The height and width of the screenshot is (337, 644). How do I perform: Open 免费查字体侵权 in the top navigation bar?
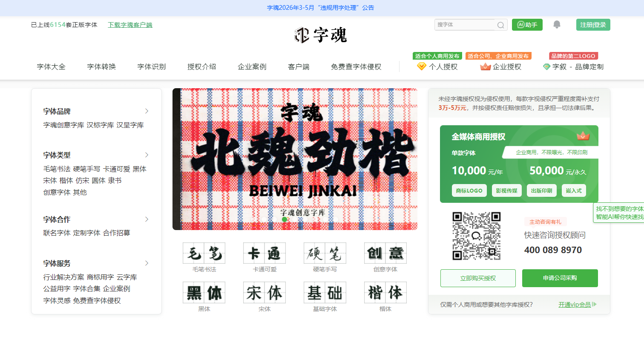[x=356, y=66]
